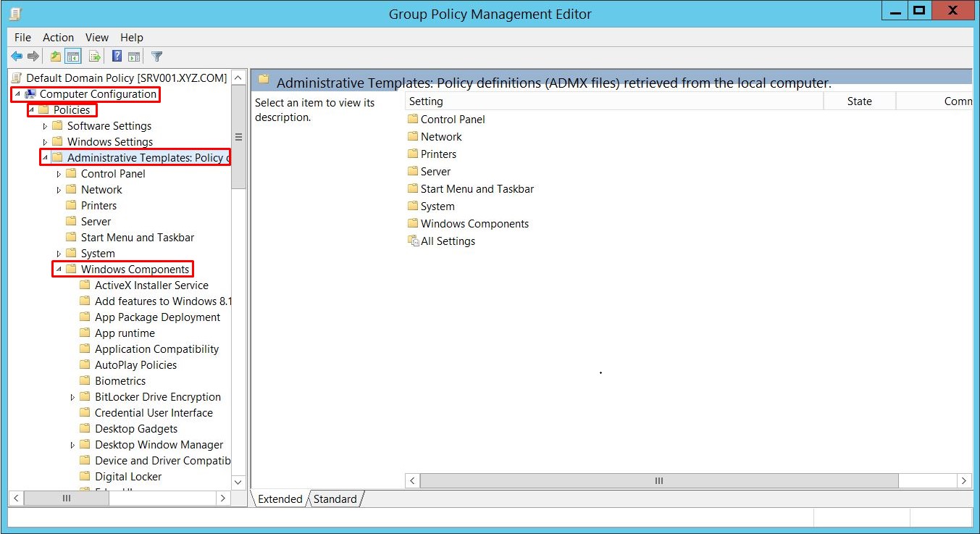Select Start Menu and Taskbar in right list

click(477, 189)
